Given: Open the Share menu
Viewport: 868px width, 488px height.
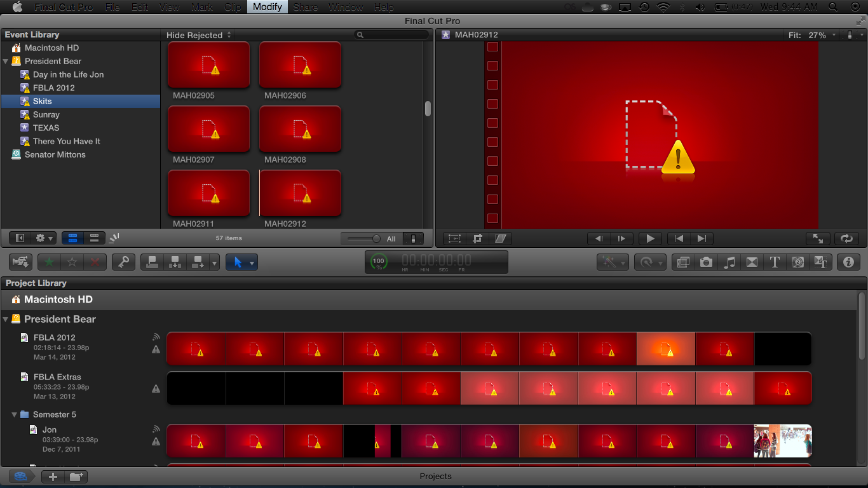Looking at the screenshot, I should pyautogui.click(x=305, y=7).
